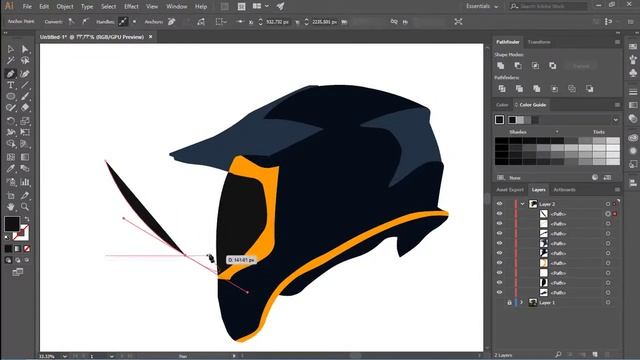This screenshot has height=360, width=640.
Task: Click the Intersect shape mode icon
Action: tap(535, 66)
